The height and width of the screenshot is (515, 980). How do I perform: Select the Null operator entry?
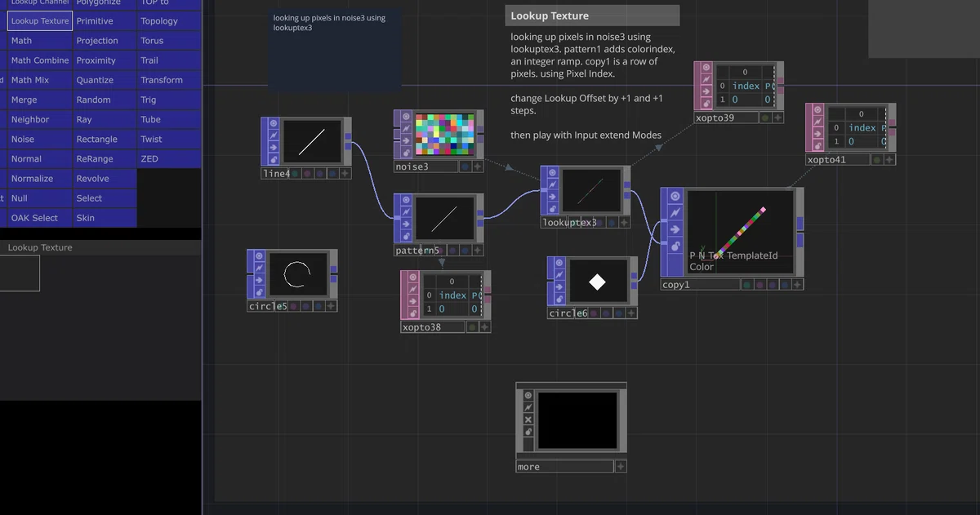coord(40,198)
